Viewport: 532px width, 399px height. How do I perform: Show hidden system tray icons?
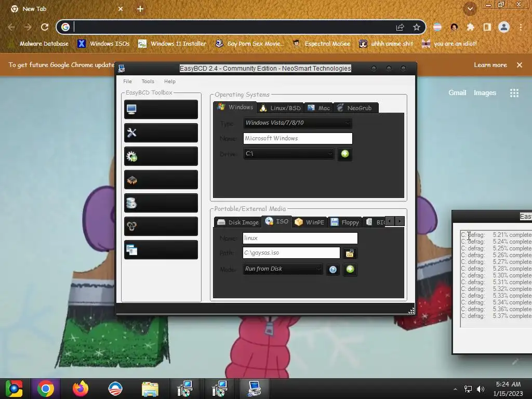click(455, 389)
